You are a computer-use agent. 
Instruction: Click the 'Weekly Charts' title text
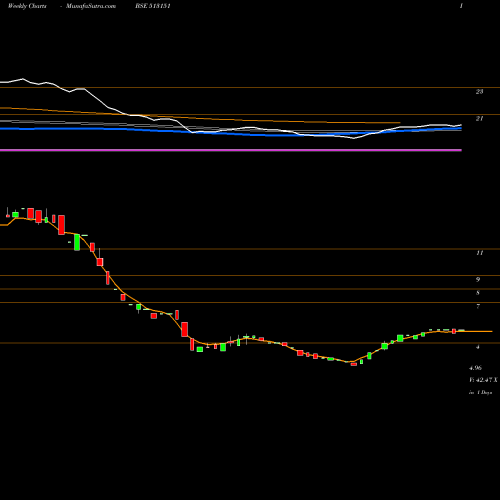[x=27, y=6]
